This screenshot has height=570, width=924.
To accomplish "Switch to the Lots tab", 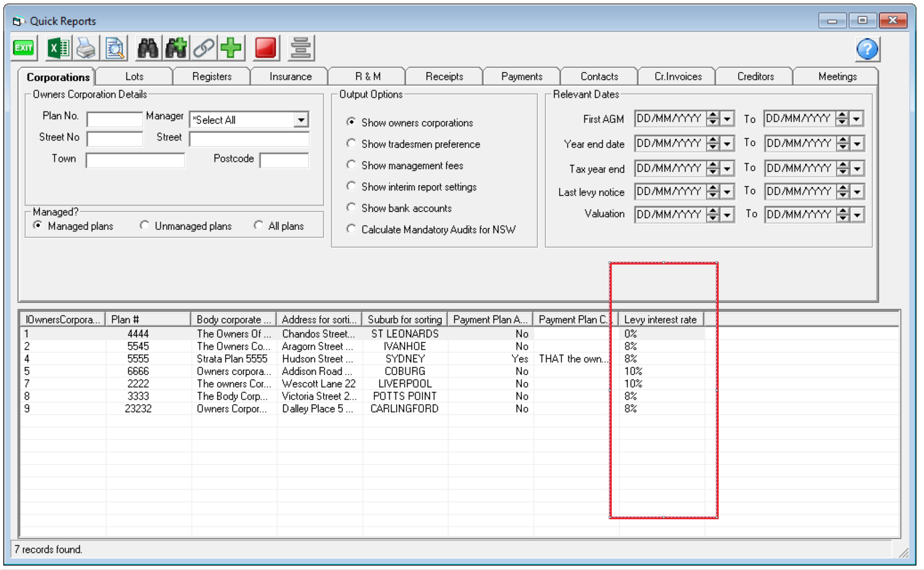I will [134, 77].
